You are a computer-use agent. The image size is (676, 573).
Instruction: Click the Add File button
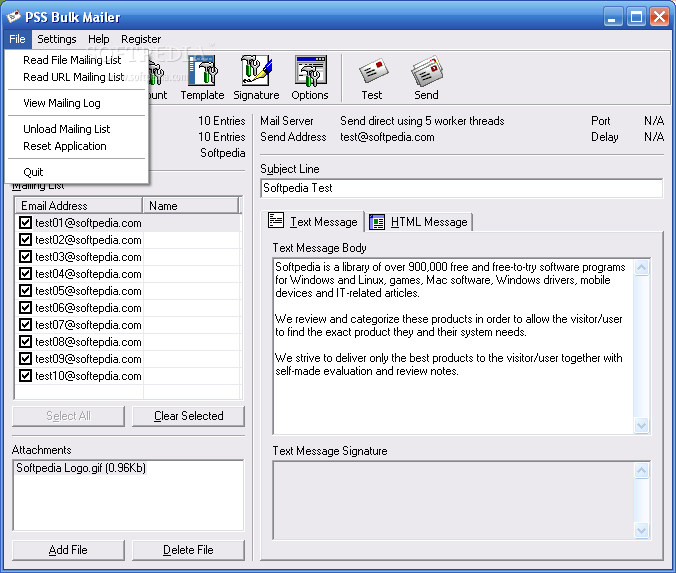click(x=69, y=550)
